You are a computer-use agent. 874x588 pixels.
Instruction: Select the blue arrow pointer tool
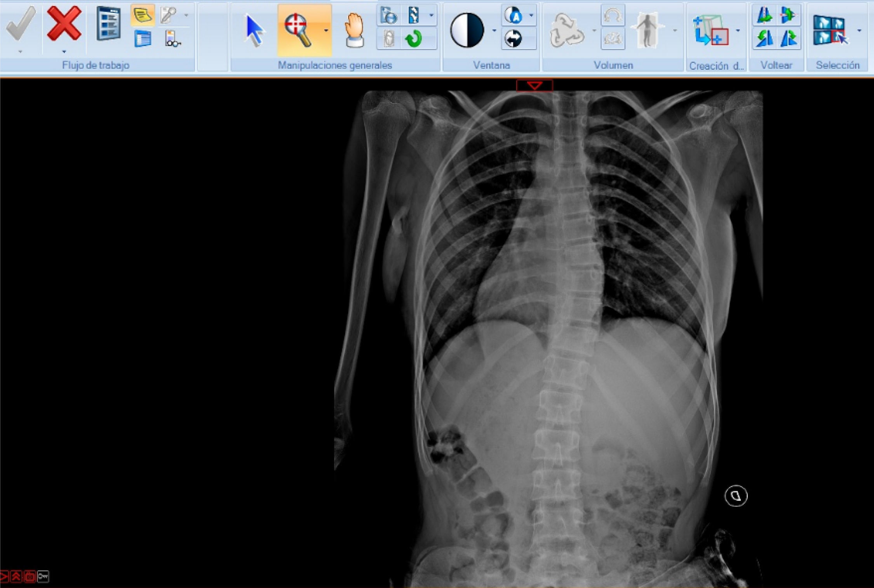(x=254, y=30)
